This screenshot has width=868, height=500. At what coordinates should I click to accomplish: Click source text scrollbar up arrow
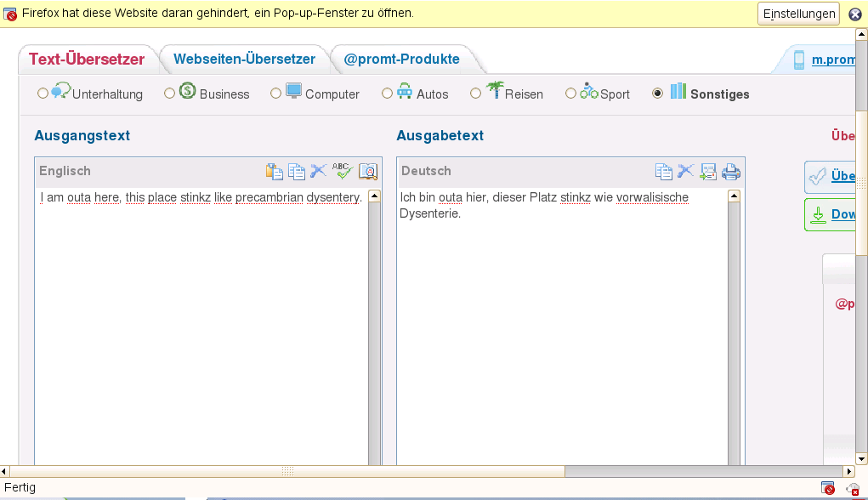point(375,196)
